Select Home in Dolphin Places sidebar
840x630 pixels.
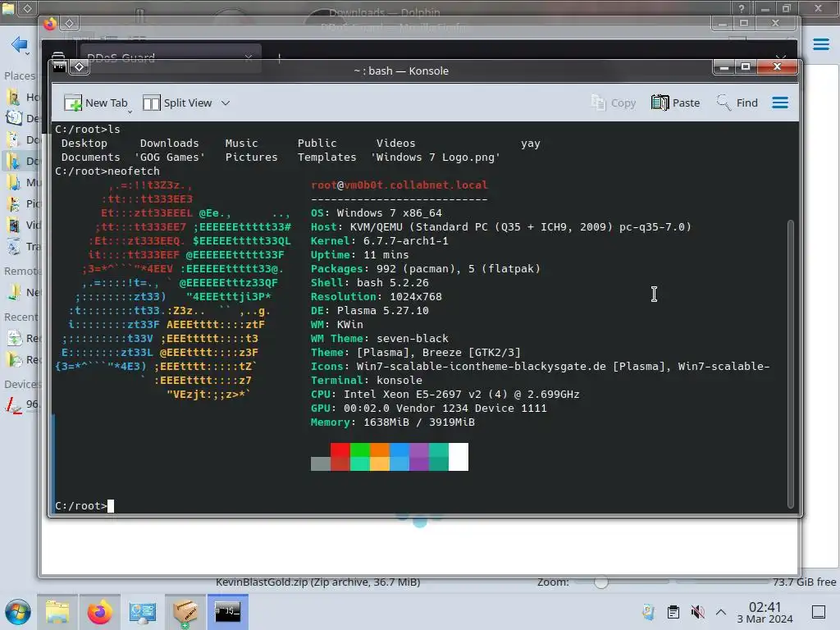(24, 97)
